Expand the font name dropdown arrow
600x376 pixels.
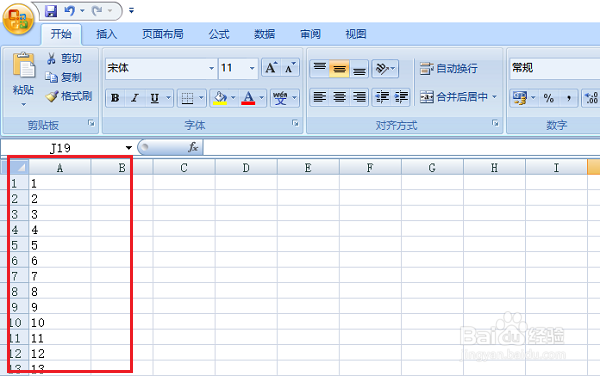(x=211, y=68)
